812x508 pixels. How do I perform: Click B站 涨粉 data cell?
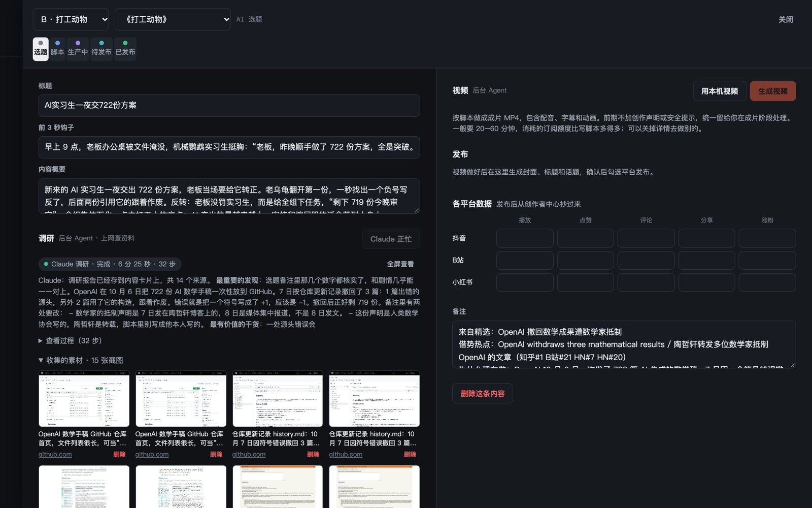click(x=767, y=261)
